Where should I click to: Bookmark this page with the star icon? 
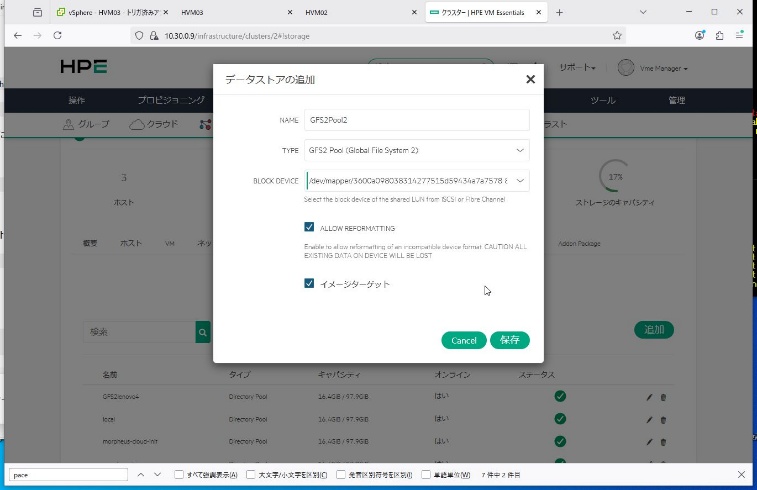click(618, 35)
